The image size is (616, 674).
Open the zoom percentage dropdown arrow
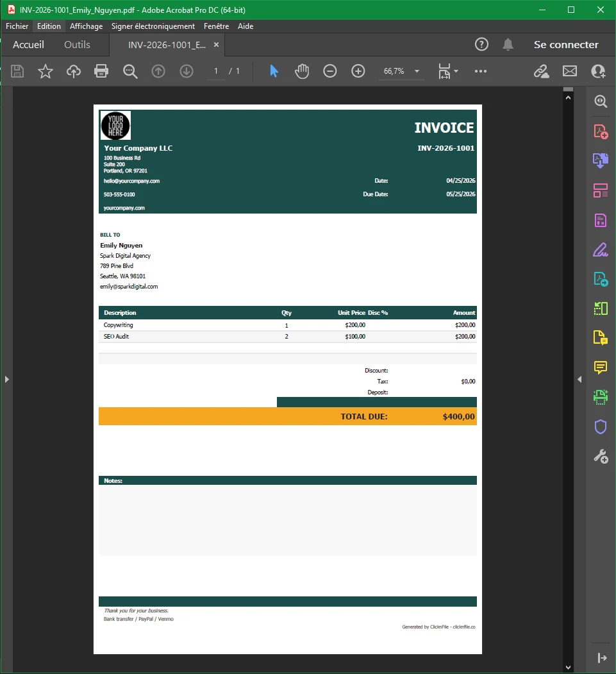click(417, 71)
